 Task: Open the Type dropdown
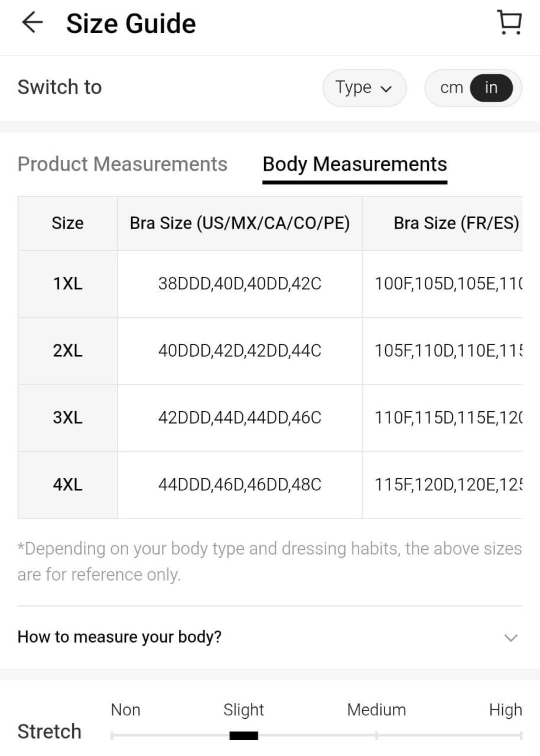tap(364, 88)
